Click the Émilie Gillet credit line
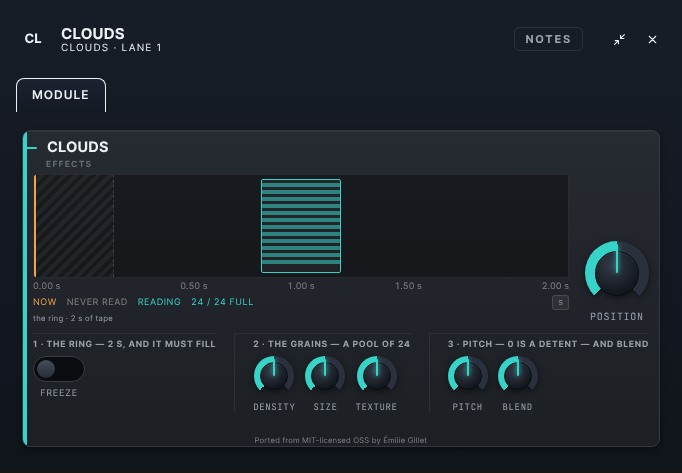Screen dimensions: 682x473 click(x=341, y=440)
